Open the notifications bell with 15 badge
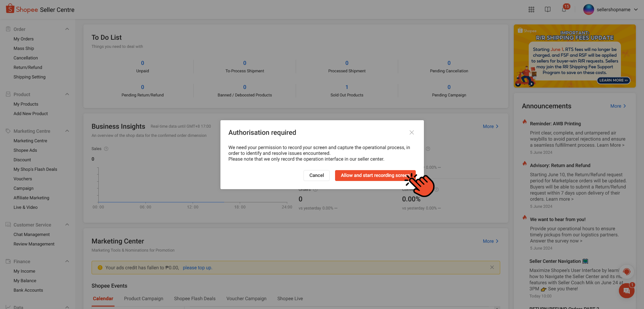The width and height of the screenshot is (644, 309). (564, 9)
